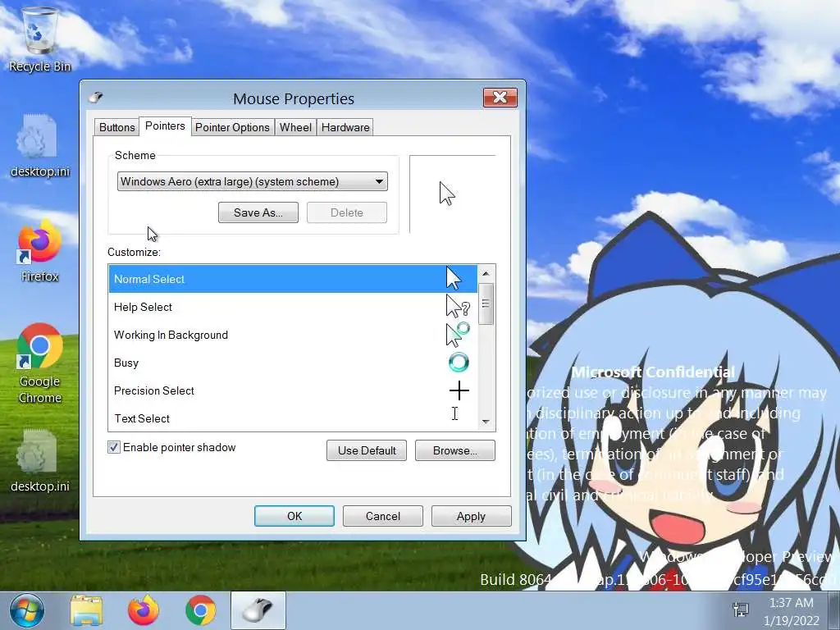Click the mouse icon in the dialog title bar
Image resolution: width=840 pixels, height=630 pixels.
pos(96,98)
